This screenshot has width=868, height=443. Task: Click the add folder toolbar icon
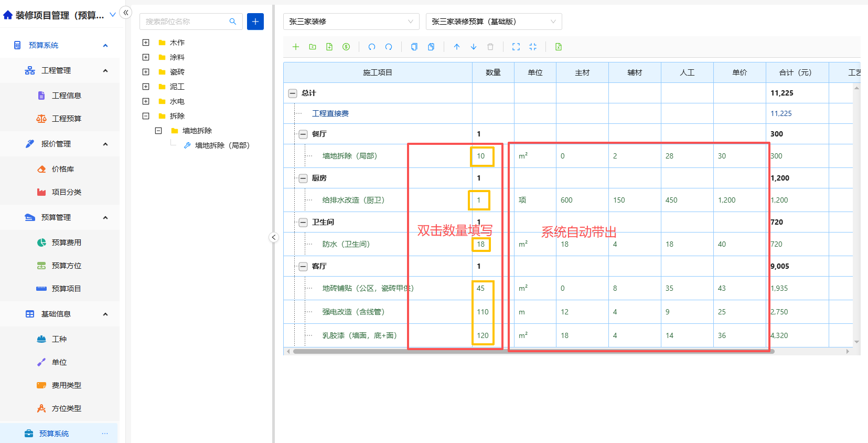(313, 47)
